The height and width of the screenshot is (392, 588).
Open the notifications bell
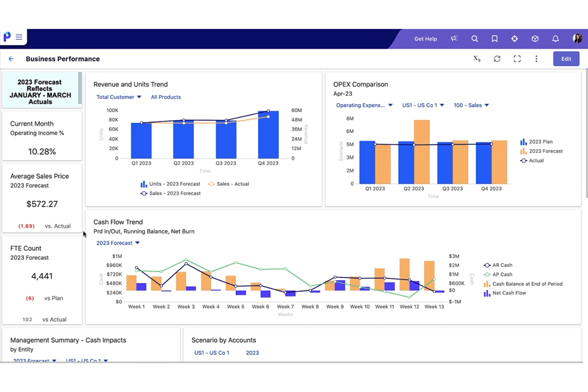[555, 39]
